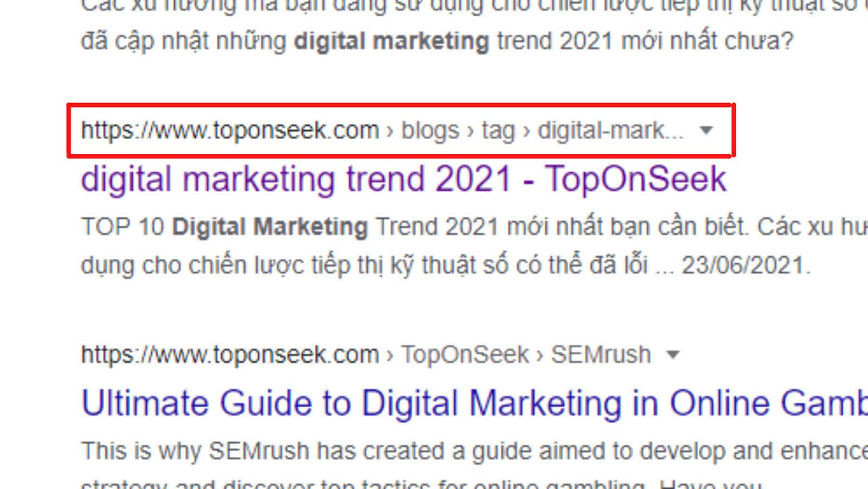Open dropdown arrow next to SEMrush breadcrumb

pyautogui.click(x=673, y=355)
